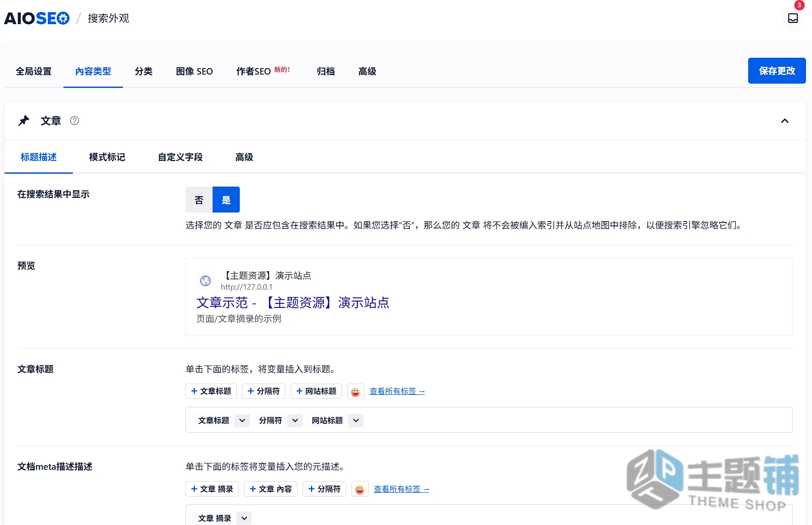Open emoji picker in 文章标题 section
Screen dimensions: 812x525
[x=356, y=391]
